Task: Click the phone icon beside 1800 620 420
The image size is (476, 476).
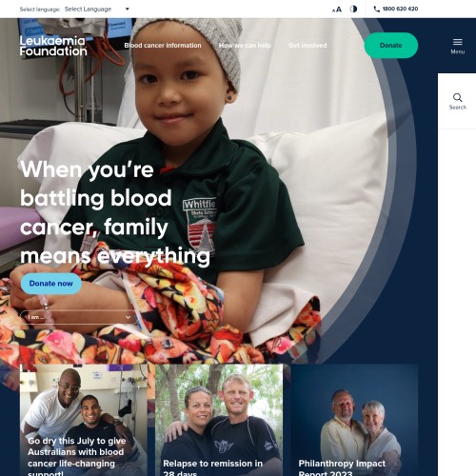Action: click(377, 10)
